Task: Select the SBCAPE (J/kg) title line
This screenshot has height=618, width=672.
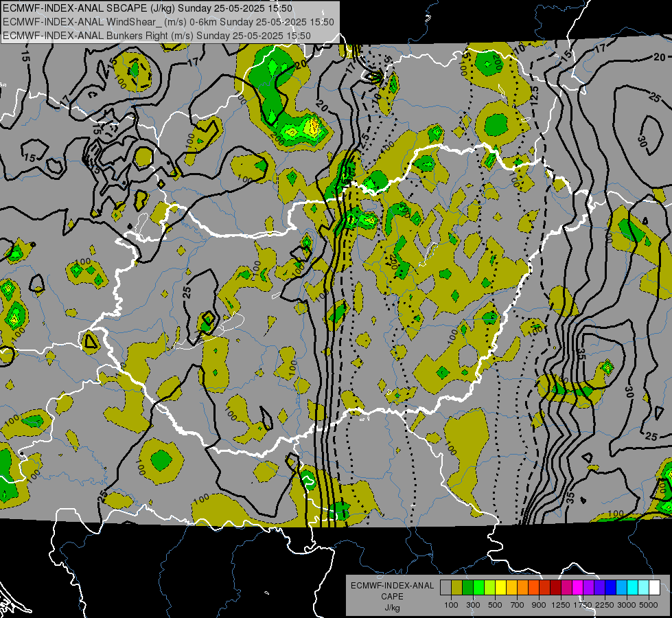Action: (x=148, y=8)
